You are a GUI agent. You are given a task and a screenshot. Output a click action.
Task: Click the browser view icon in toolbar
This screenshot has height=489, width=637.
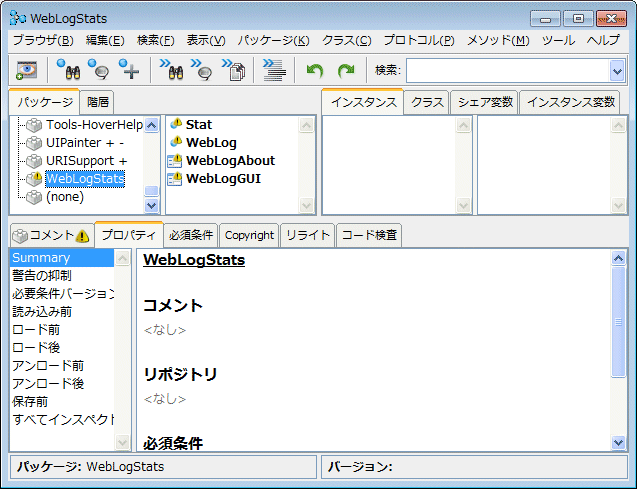25,70
